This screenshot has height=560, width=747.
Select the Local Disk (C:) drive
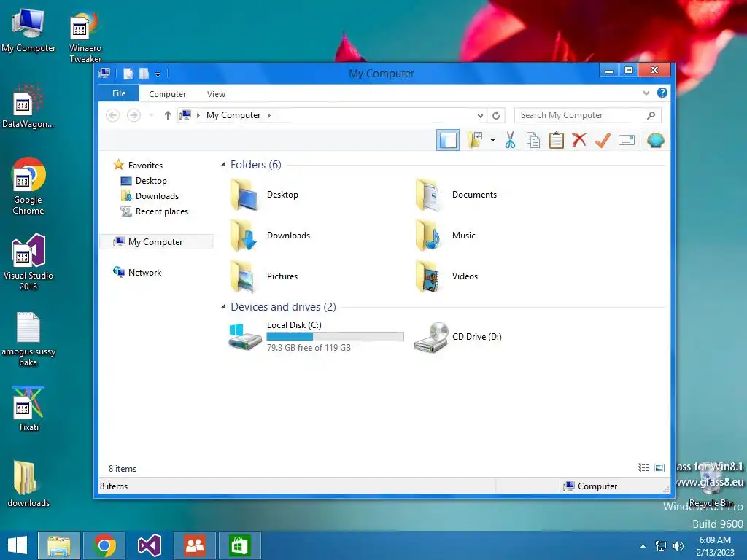click(316, 337)
